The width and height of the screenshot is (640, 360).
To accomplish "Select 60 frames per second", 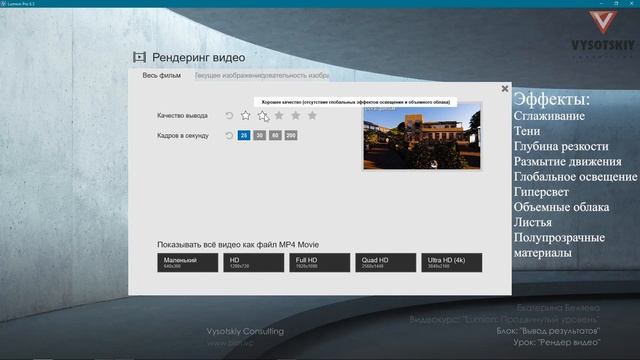I will pos(275,135).
